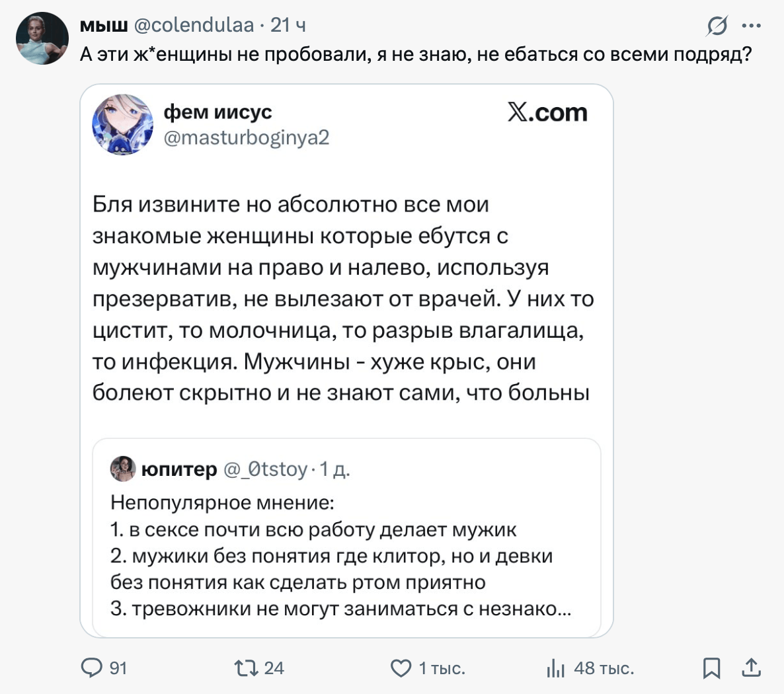Click the @_0tstoy handle in the nested quote
The width and height of the screenshot is (784, 694).
click(x=266, y=469)
